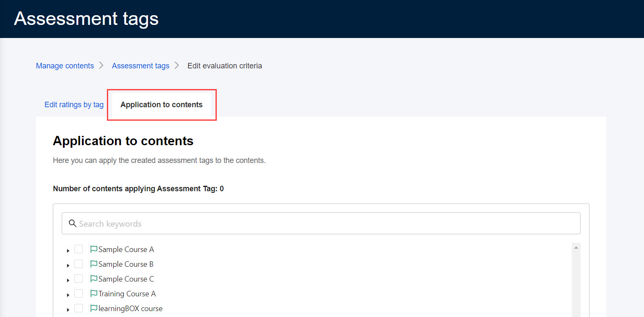Click the flag icon beside Sample Course B
644x317 pixels.
pyautogui.click(x=94, y=264)
